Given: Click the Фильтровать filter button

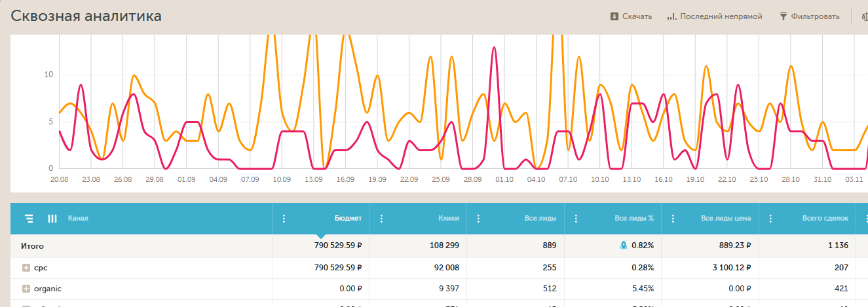Looking at the screenshot, I should [809, 16].
